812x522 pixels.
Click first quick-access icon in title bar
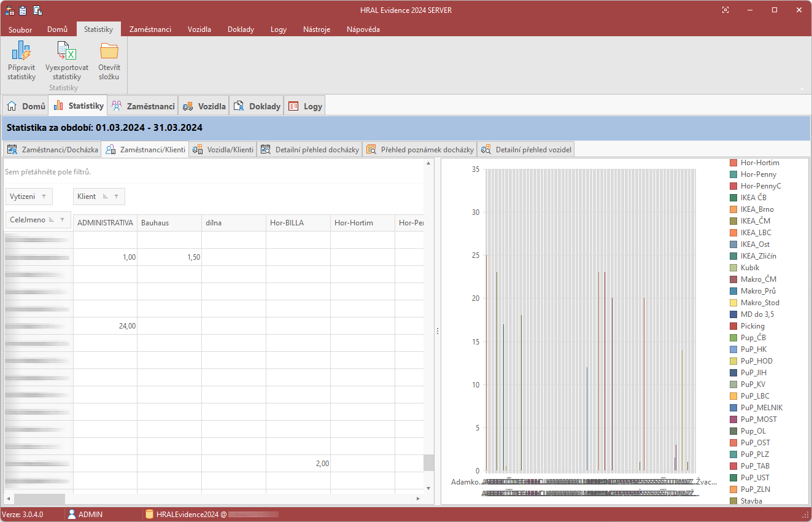coord(10,10)
